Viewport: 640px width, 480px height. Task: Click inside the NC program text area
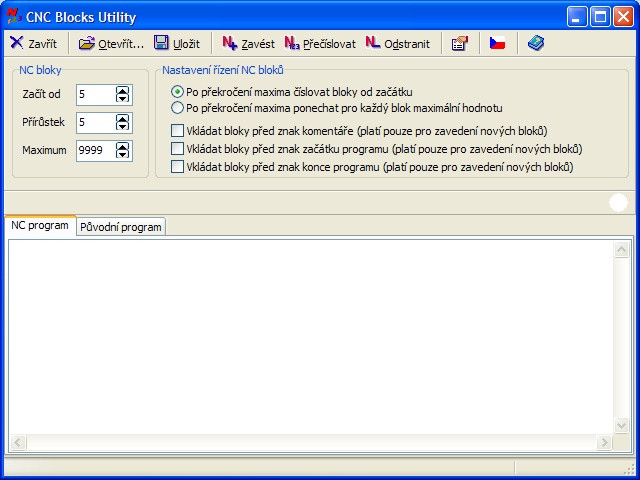[310, 337]
